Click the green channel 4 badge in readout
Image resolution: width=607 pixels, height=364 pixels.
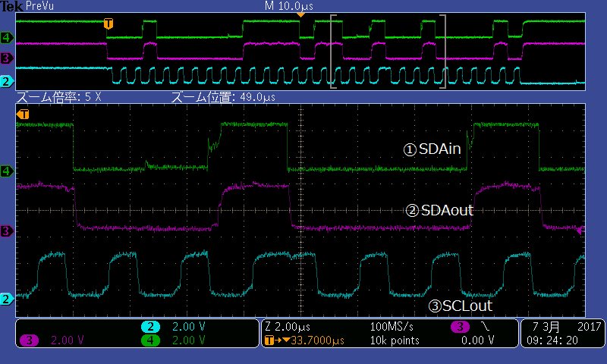(x=150, y=340)
